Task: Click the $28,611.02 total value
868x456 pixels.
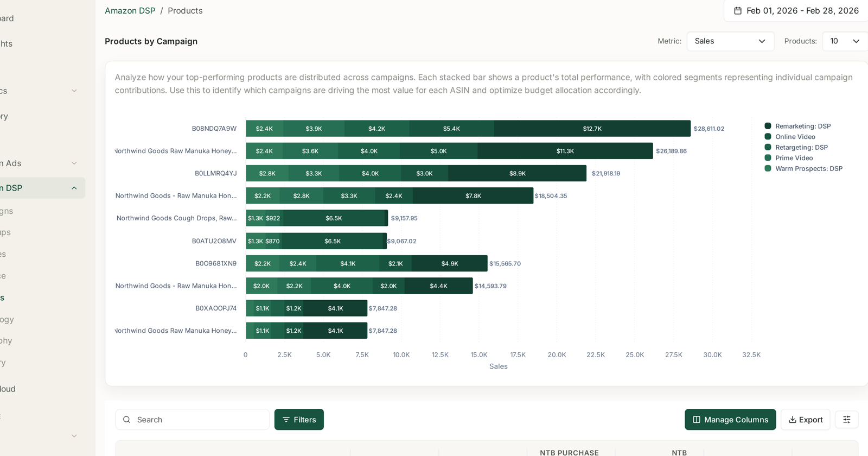Action: click(709, 129)
